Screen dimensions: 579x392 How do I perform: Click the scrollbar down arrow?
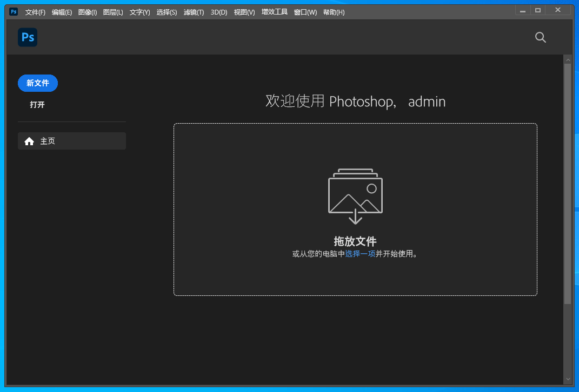click(x=568, y=380)
